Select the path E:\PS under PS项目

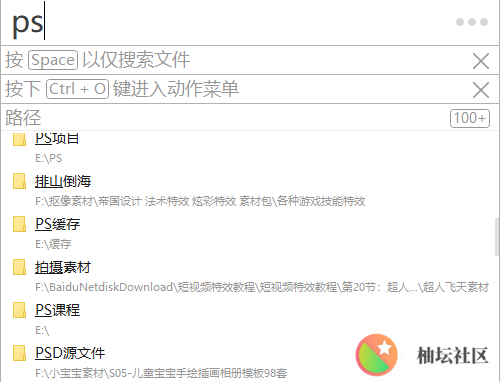[x=49, y=158]
